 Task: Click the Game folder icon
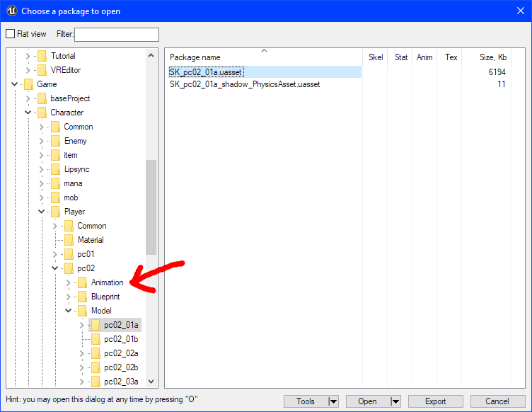coord(28,84)
